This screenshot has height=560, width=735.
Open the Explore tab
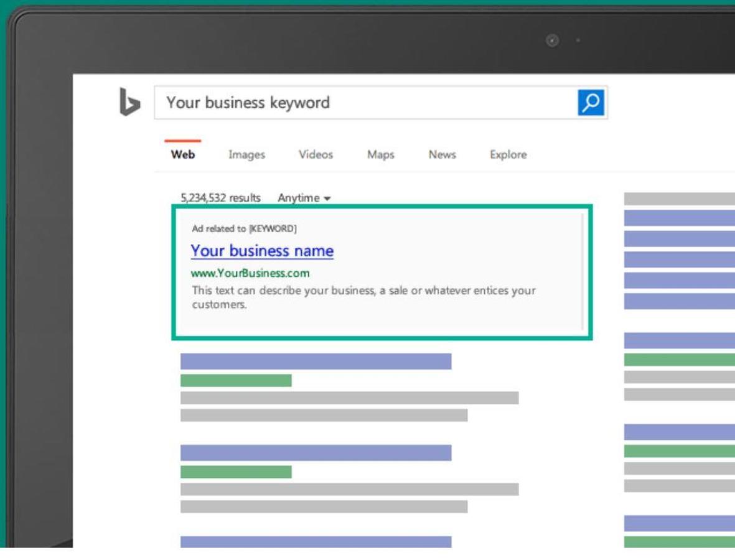[508, 155]
